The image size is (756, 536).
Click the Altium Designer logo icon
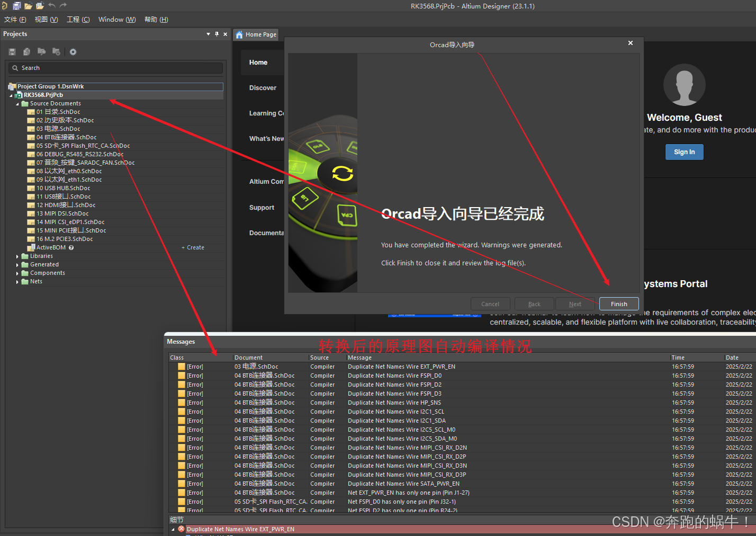4,6
